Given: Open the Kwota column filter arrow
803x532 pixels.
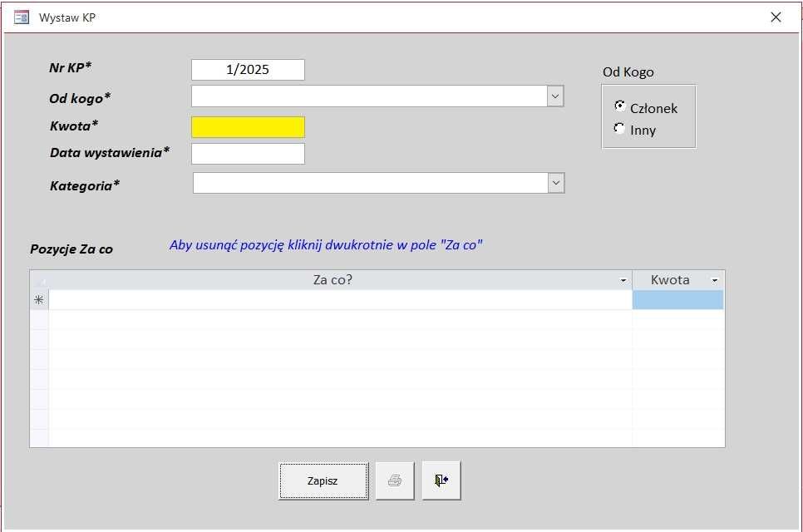Looking at the screenshot, I should [x=714, y=280].
